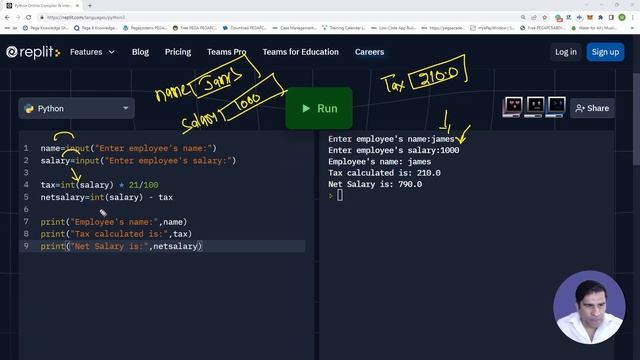
Task: Select the first computer face icon
Action: pyautogui.click(x=513, y=107)
